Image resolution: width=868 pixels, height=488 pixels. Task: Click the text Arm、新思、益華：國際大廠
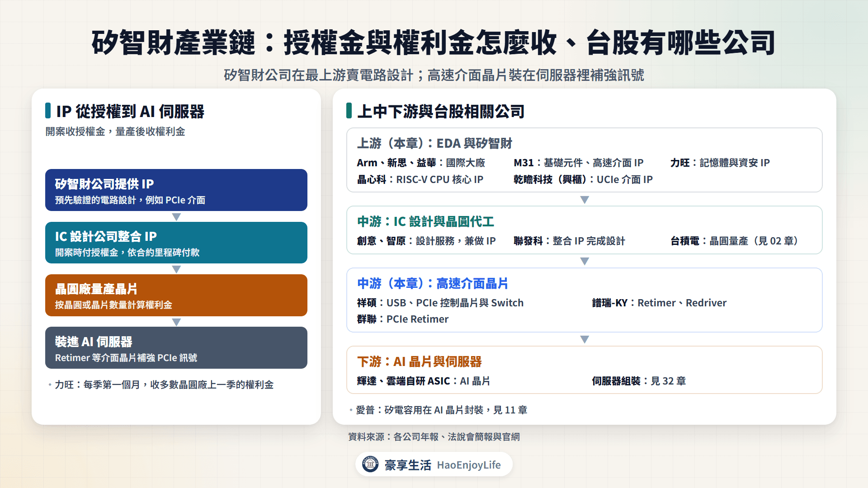pyautogui.click(x=421, y=163)
